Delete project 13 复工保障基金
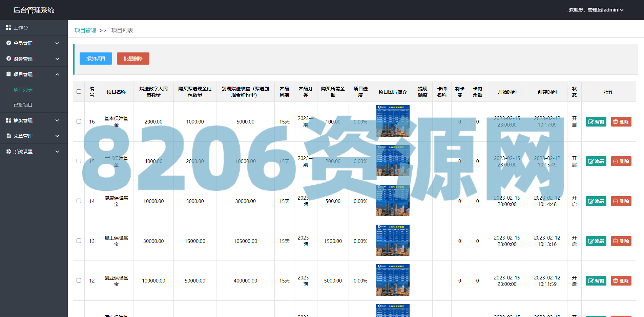 [621, 241]
